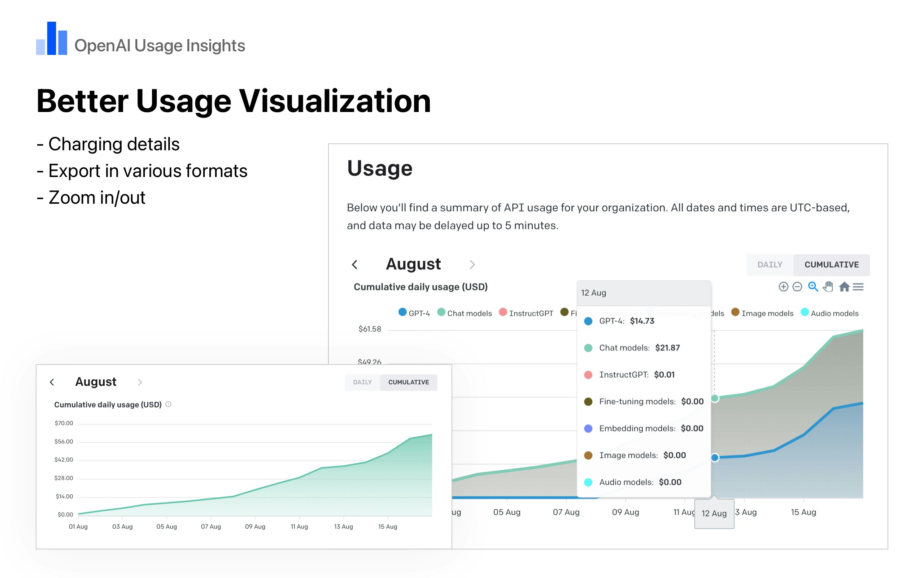Click Image models $0.00 tooltip row
The image size is (924, 578).
coord(644,455)
